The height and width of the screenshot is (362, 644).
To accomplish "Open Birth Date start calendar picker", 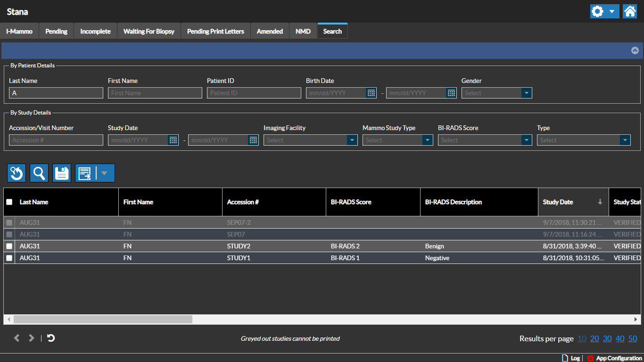I will click(x=371, y=93).
